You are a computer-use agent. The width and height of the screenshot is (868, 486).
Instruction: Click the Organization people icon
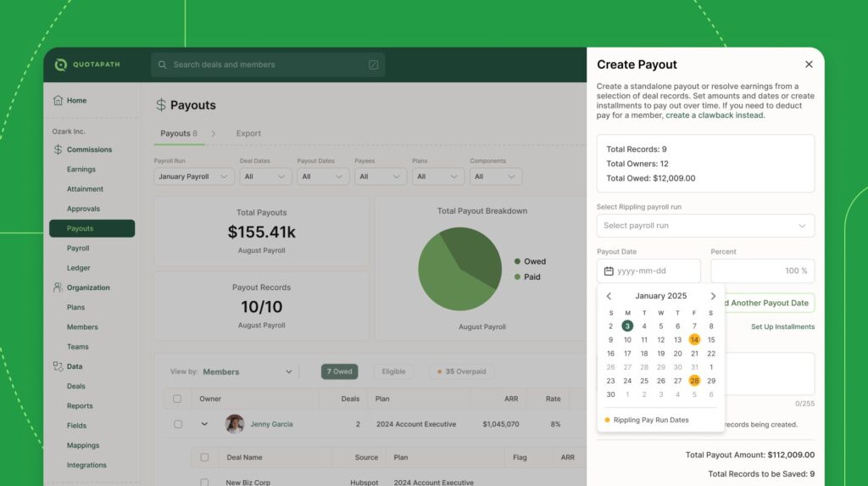coord(58,288)
